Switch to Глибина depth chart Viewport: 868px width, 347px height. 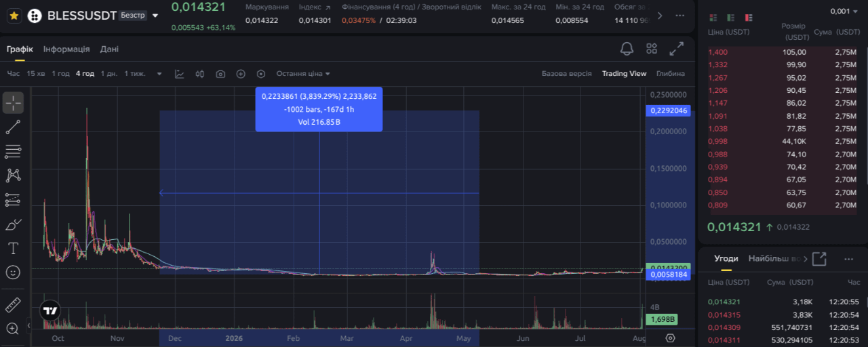point(671,74)
